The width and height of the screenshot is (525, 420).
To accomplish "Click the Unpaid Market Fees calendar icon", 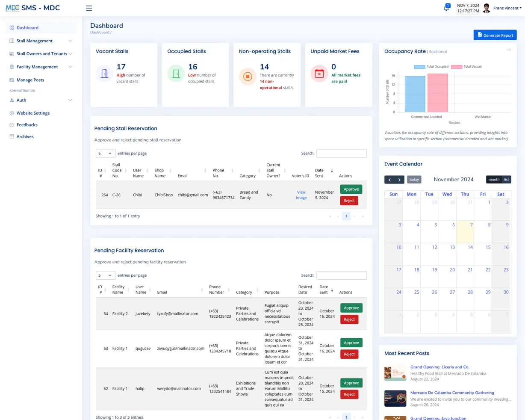I will [x=319, y=74].
